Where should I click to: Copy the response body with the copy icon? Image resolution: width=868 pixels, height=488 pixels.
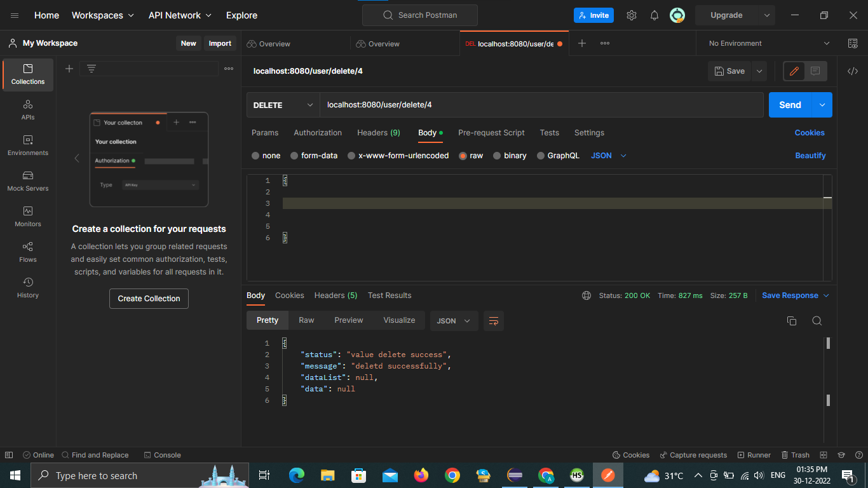pyautogui.click(x=792, y=321)
